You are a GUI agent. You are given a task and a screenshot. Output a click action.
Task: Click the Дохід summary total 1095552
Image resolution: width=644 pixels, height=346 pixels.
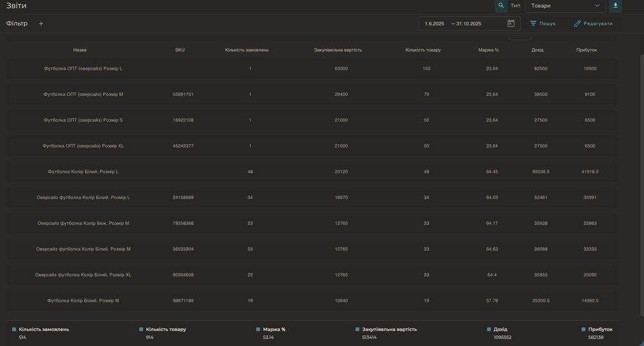[x=502, y=338]
